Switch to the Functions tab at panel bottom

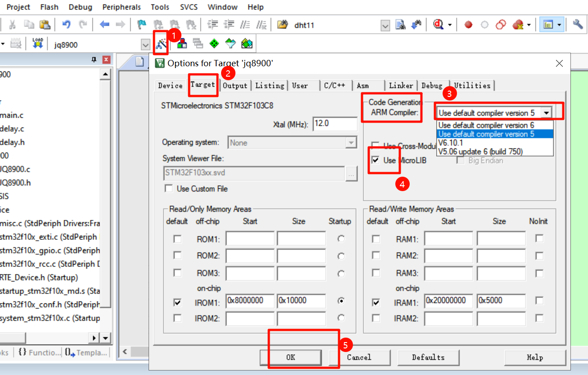(40, 352)
